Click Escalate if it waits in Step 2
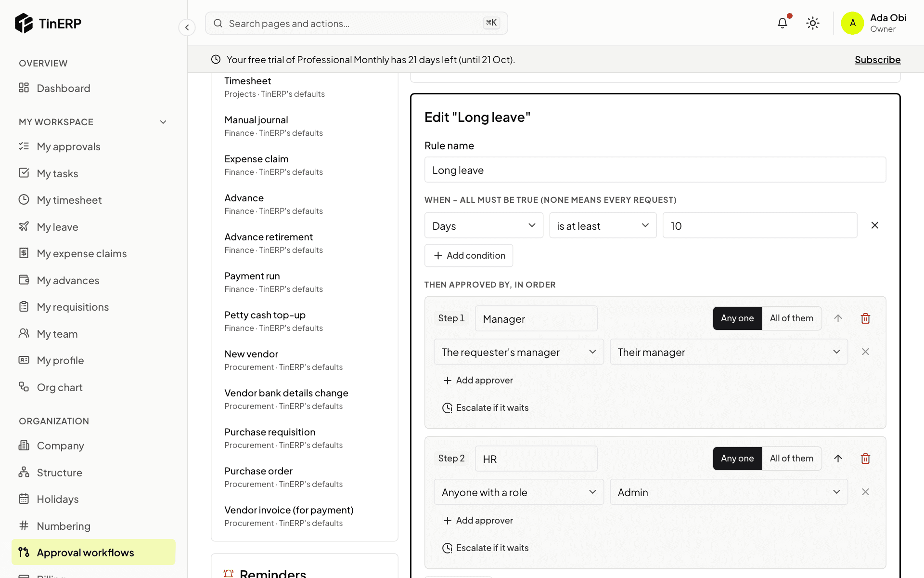Viewport: 924px width, 578px height. click(x=485, y=548)
